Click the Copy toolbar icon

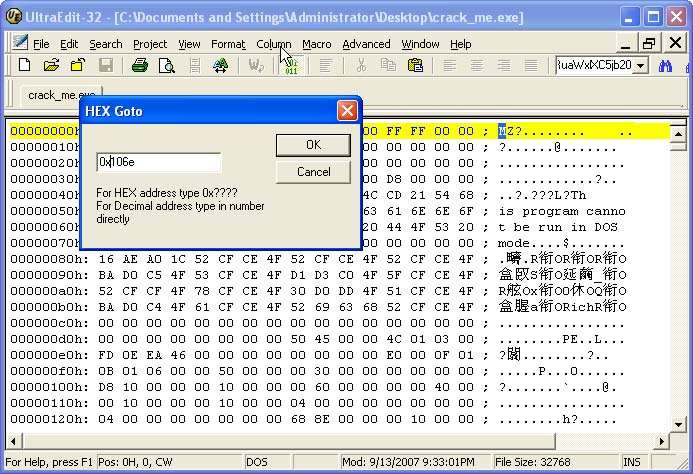[388, 65]
